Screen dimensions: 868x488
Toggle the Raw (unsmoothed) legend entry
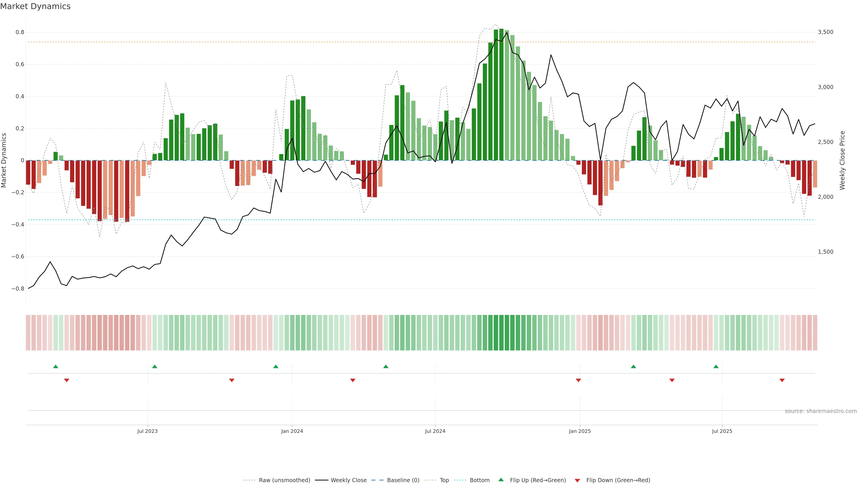coord(284,480)
